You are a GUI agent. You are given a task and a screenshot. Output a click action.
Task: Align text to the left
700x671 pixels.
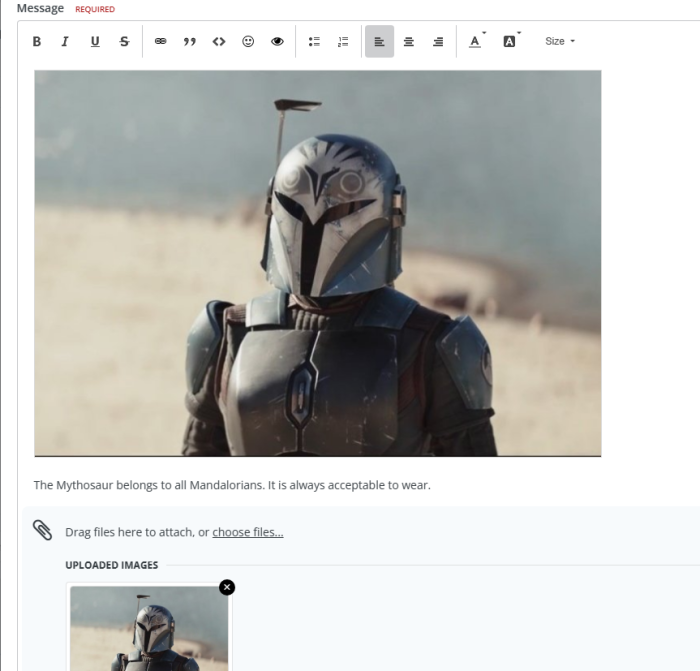(x=379, y=42)
